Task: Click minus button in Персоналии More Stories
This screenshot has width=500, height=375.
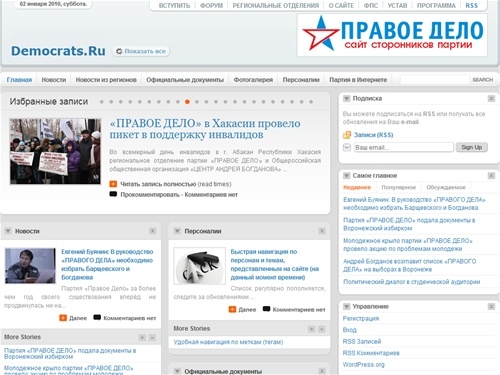Action: [322, 329]
